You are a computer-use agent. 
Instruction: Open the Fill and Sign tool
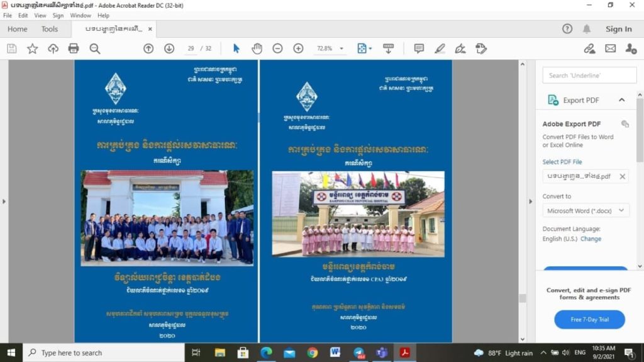coord(460,48)
